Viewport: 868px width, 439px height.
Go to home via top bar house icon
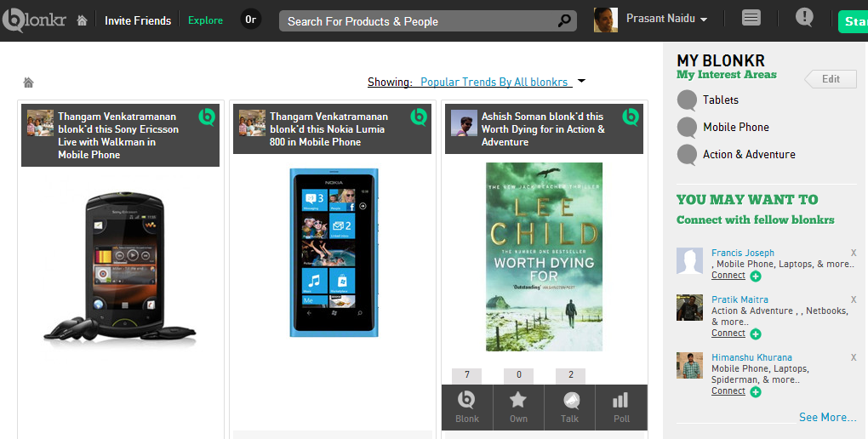pyautogui.click(x=82, y=20)
